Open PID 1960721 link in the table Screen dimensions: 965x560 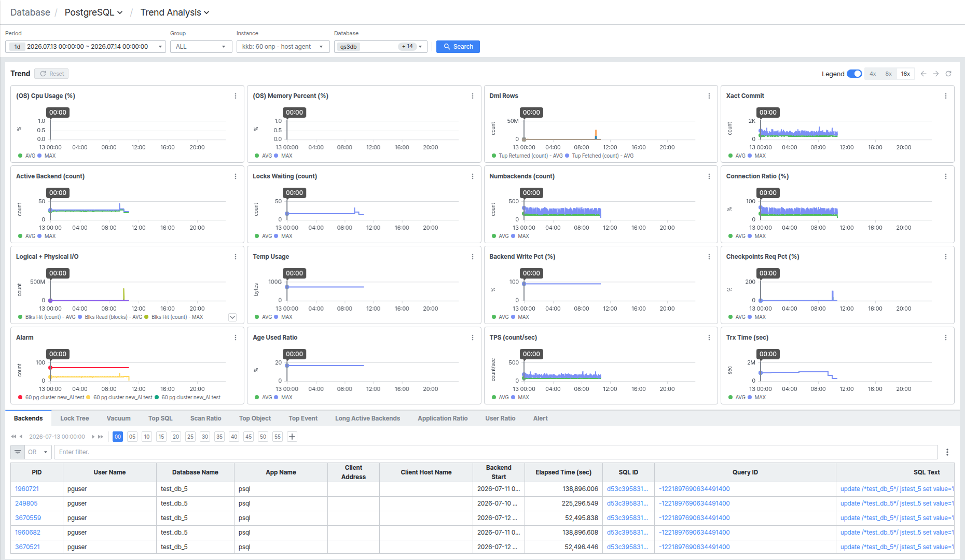(27, 489)
